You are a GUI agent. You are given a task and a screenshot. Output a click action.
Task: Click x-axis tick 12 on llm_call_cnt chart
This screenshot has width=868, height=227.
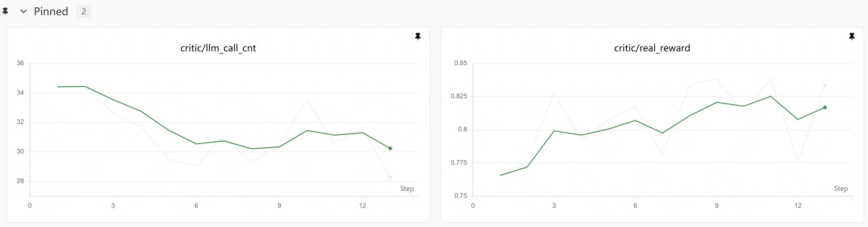[363, 206]
